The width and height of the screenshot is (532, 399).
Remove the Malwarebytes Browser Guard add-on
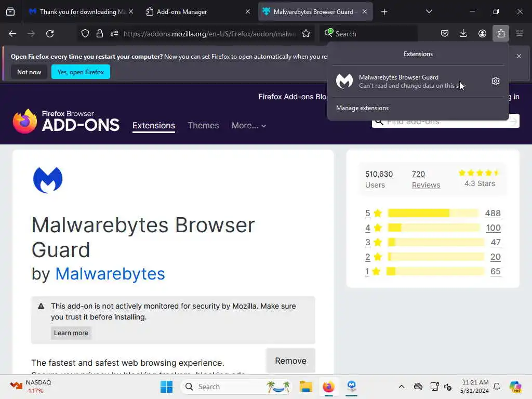coord(291,361)
